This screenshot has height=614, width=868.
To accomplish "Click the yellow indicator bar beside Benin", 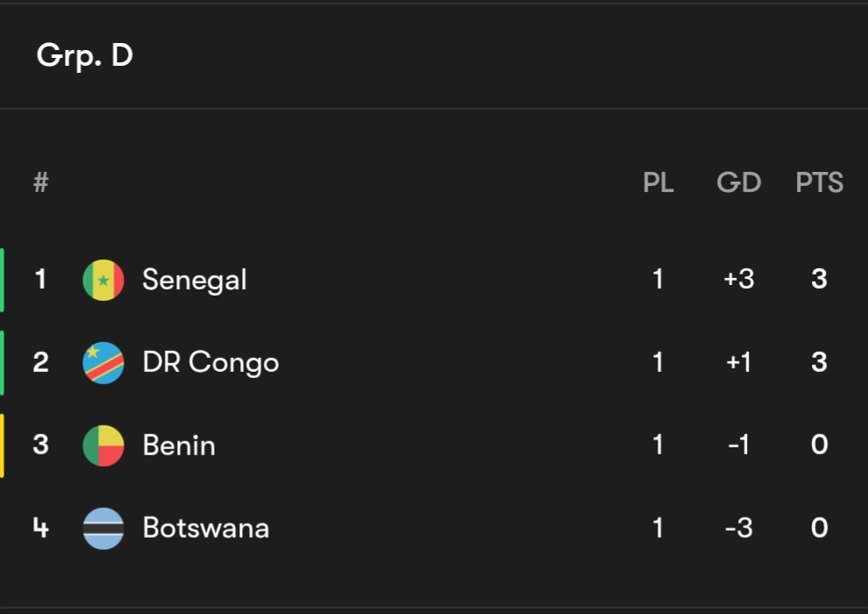I will [x=2, y=446].
